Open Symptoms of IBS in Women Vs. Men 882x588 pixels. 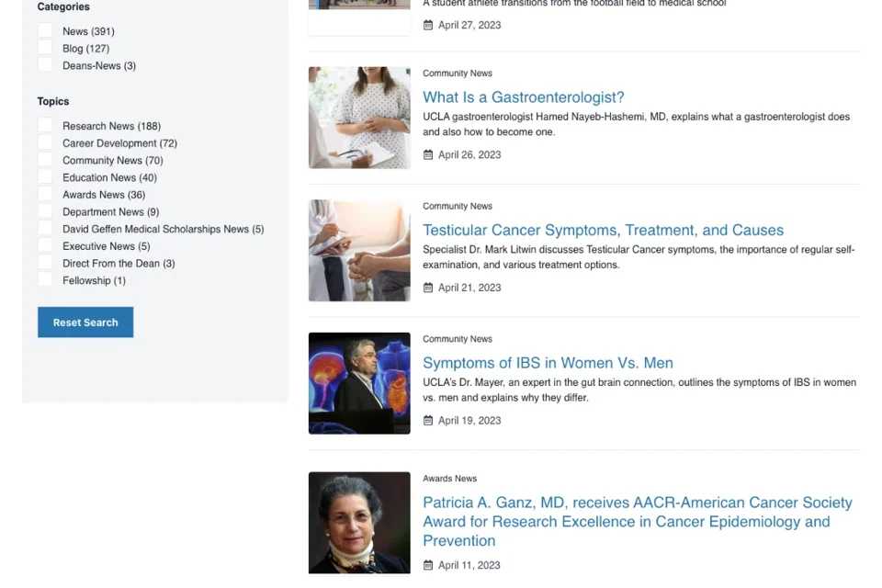tap(548, 362)
